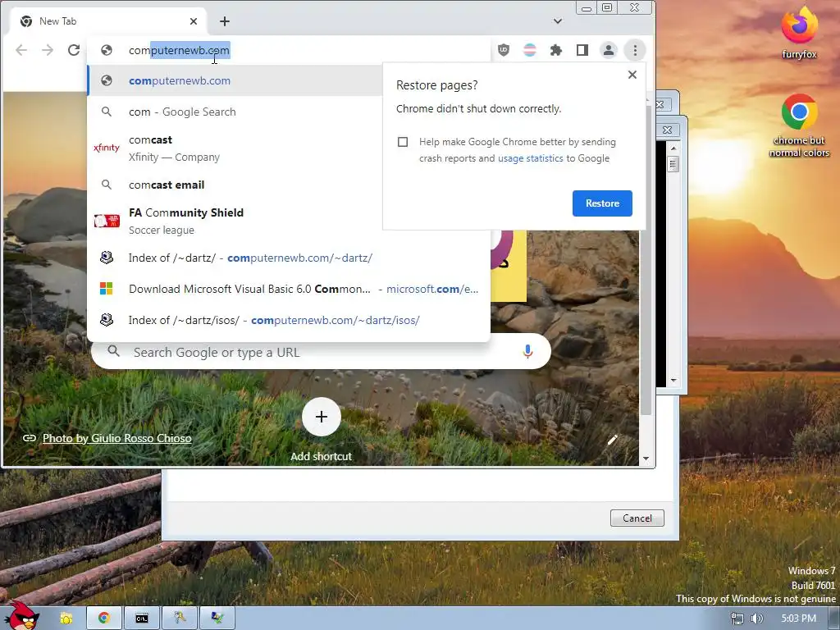The width and height of the screenshot is (840, 630).
Task: Enable sending crash reports checkbox
Action: [x=403, y=142]
